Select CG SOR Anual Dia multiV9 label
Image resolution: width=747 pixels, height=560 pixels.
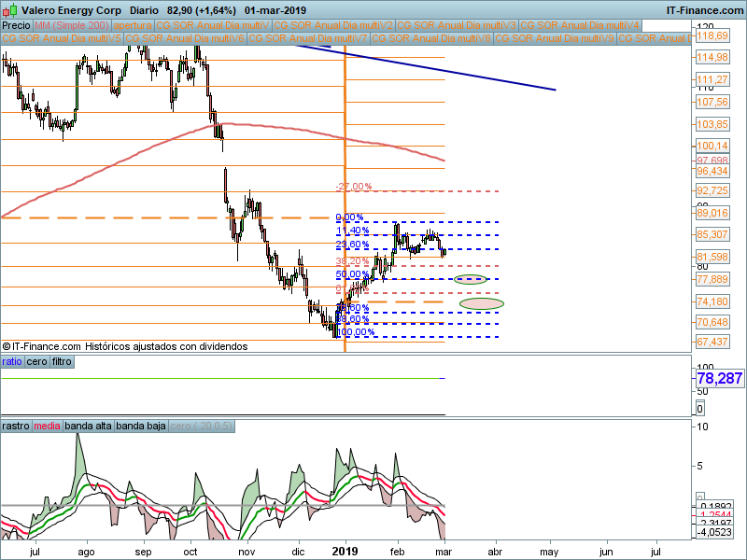coord(554,38)
